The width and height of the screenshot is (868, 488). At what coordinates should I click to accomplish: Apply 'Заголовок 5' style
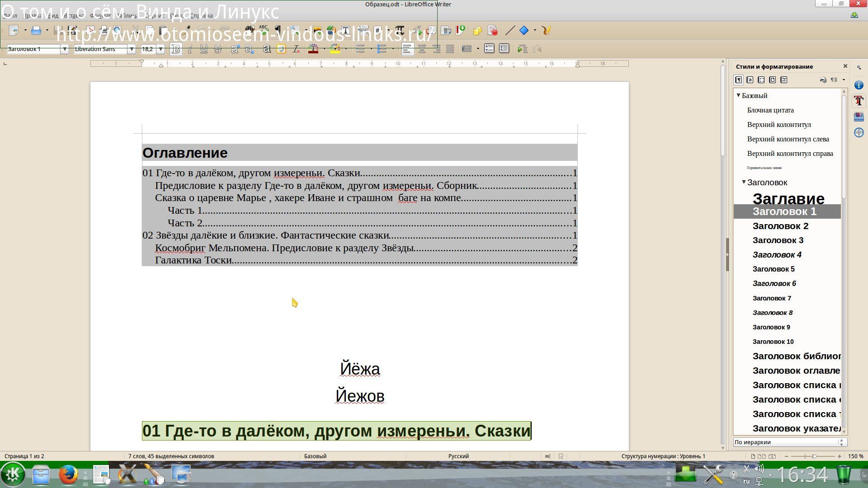pyautogui.click(x=774, y=269)
